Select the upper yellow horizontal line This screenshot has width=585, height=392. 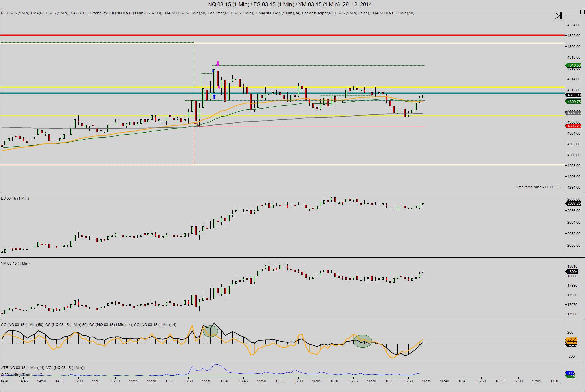click(282, 87)
